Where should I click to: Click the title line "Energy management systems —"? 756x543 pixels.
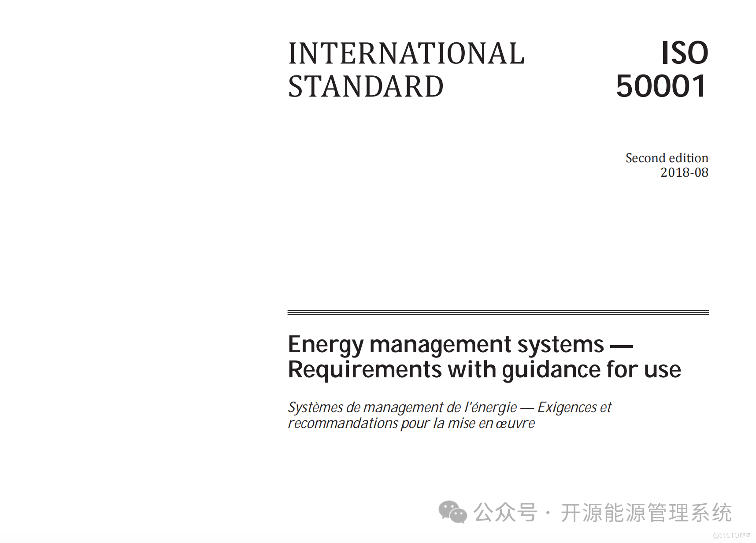click(460, 345)
